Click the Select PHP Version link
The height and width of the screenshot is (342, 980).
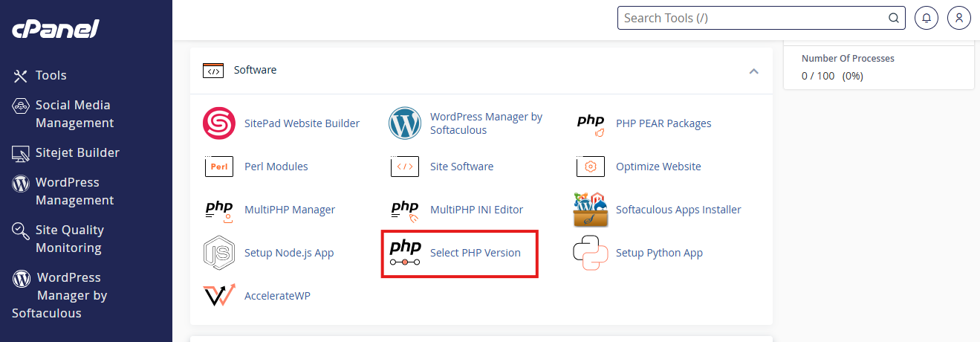[x=475, y=253]
